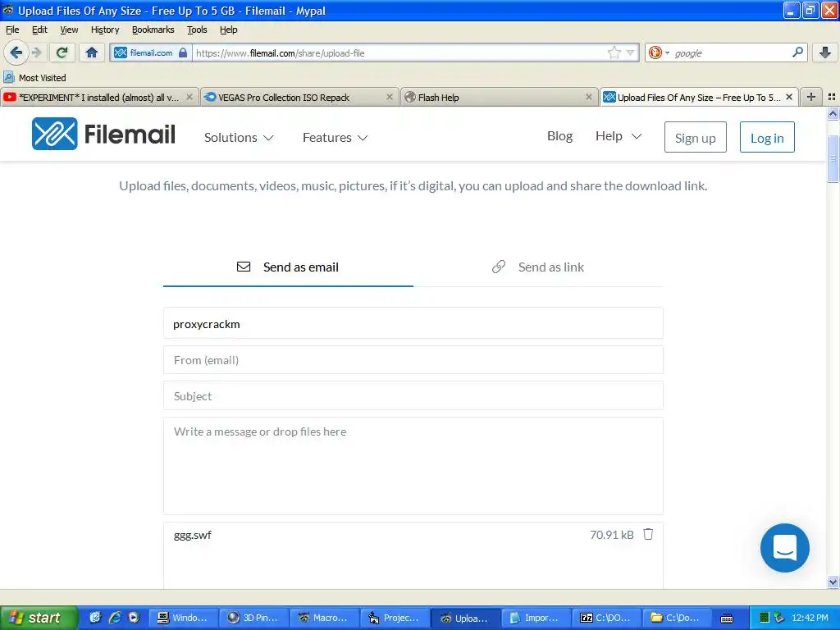Click the envelope icon beside Send as email
Screen dimensions: 840x630
(244, 267)
